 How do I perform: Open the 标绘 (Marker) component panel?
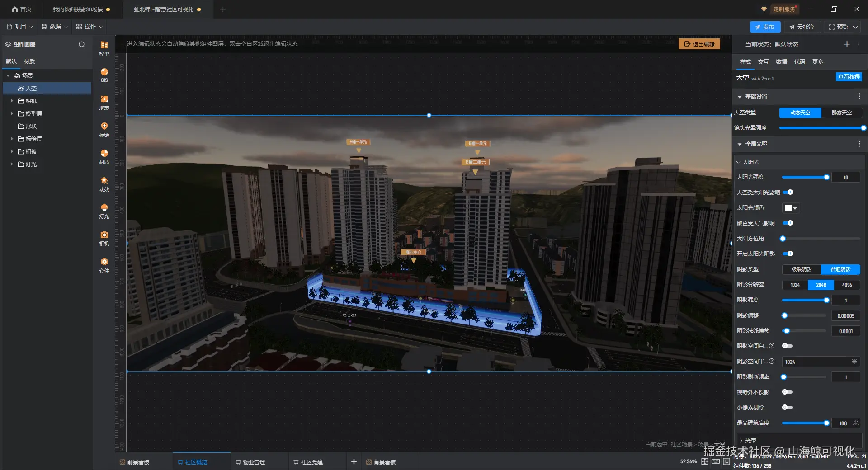pyautogui.click(x=104, y=130)
